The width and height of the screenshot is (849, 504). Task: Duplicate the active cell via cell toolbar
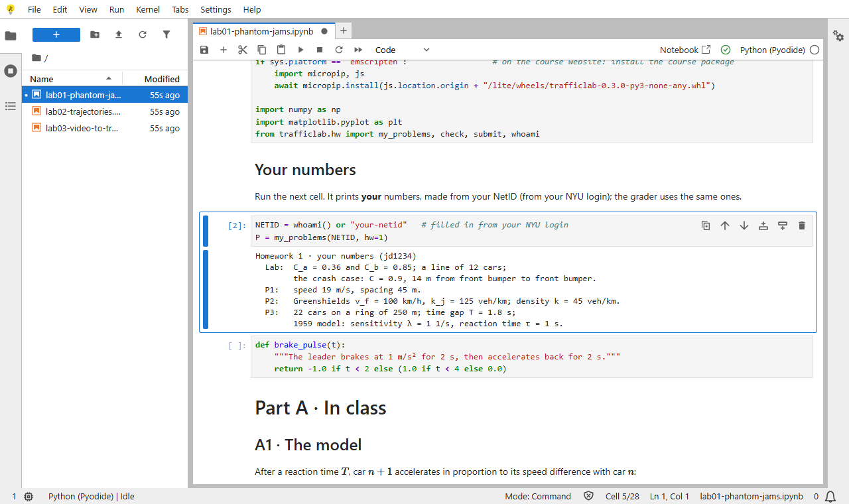[x=706, y=225]
